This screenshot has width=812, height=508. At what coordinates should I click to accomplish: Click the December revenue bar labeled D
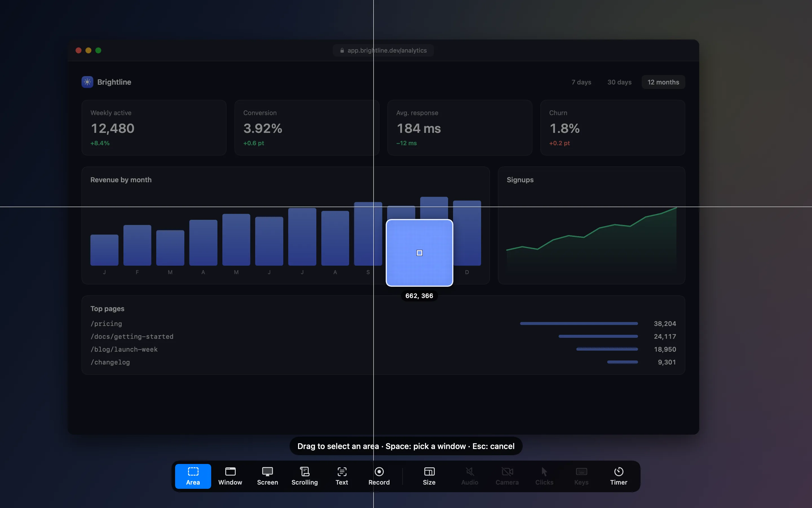(467, 233)
